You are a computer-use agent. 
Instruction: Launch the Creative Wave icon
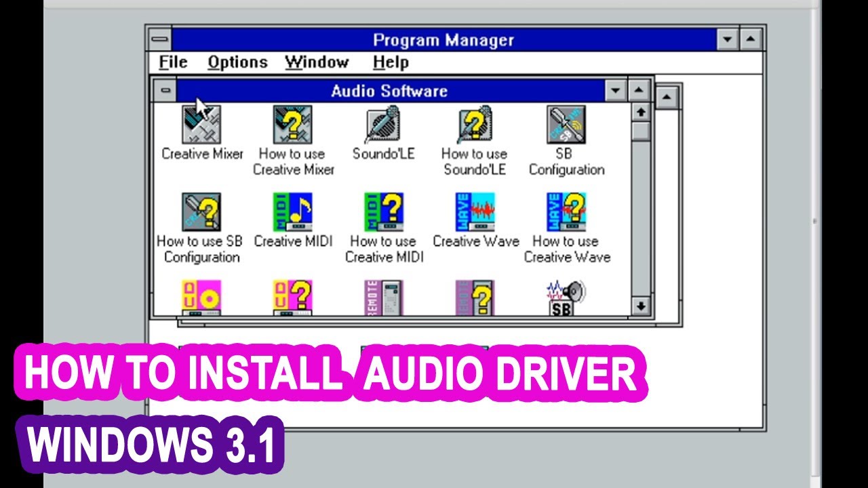point(475,212)
